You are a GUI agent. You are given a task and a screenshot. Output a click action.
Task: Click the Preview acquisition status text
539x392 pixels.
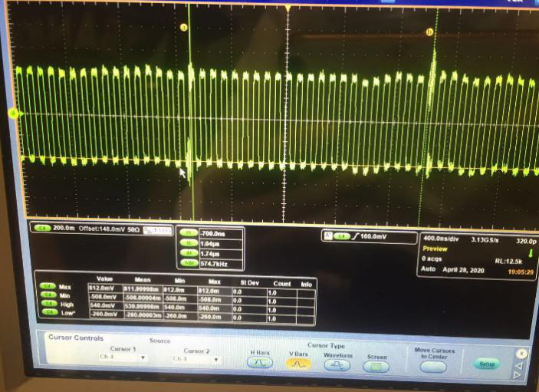(x=435, y=249)
